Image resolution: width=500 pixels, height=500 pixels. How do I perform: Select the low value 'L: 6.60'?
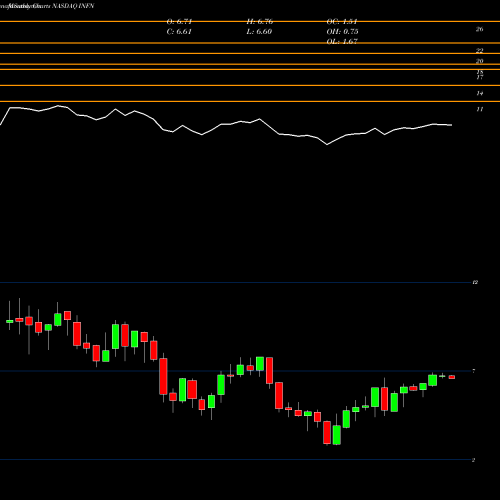pos(259,32)
